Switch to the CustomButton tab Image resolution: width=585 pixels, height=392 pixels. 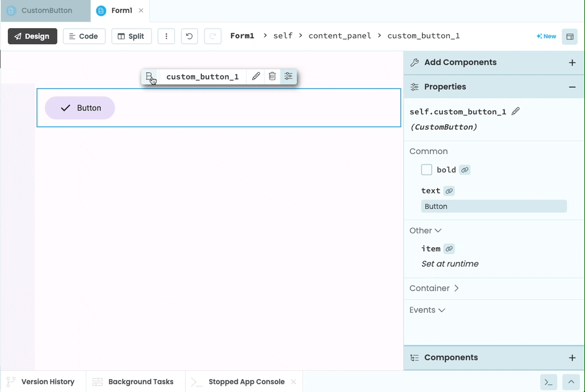pos(45,10)
